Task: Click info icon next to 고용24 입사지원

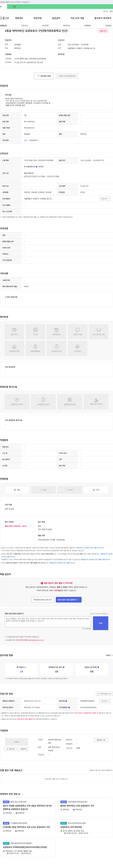Action: pyautogui.click(x=98, y=667)
